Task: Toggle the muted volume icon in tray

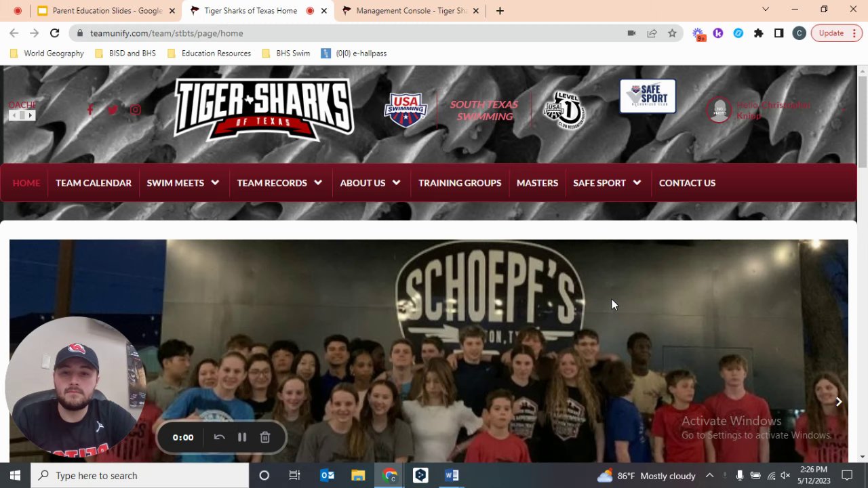Action: tap(785, 476)
